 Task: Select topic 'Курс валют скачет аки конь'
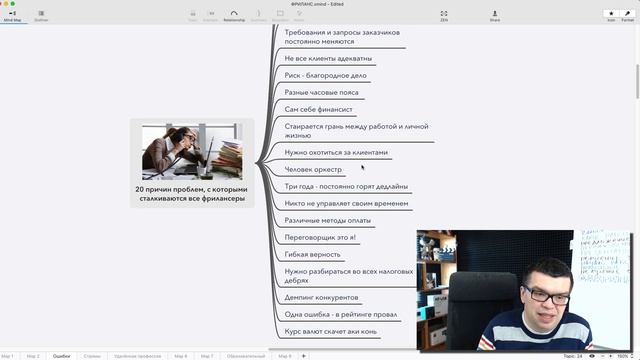click(331, 331)
